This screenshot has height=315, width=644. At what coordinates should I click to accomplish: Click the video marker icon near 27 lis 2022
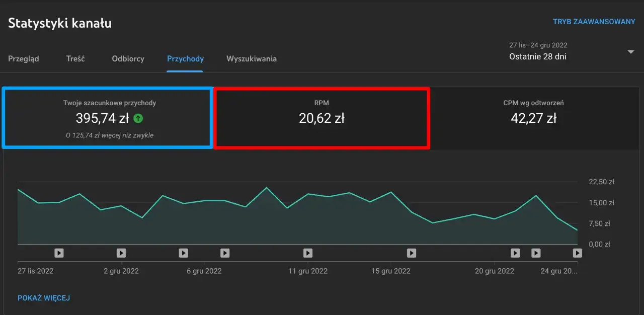[x=59, y=253]
